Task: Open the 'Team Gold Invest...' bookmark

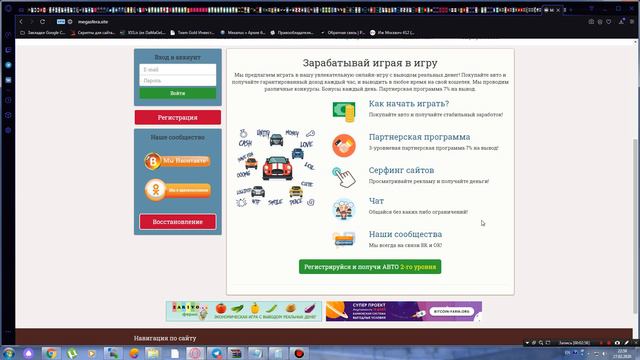Action: [192, 33]
